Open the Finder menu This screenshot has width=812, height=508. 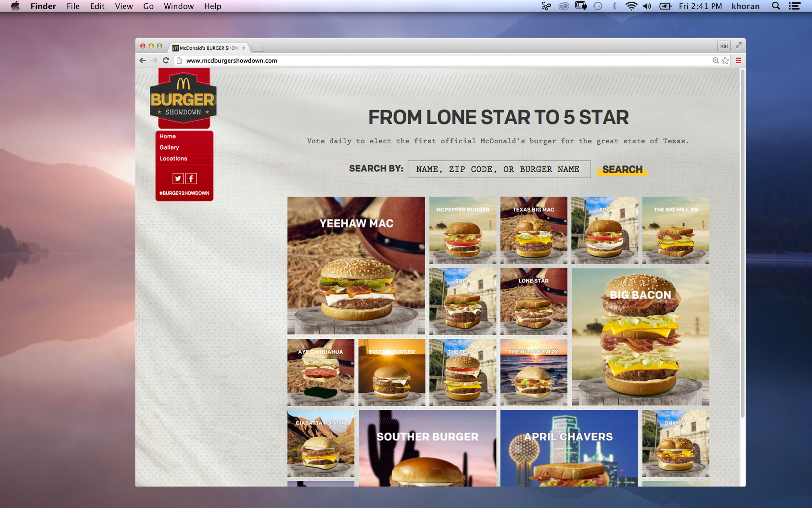pyautogui.click(x=43, y=6)
